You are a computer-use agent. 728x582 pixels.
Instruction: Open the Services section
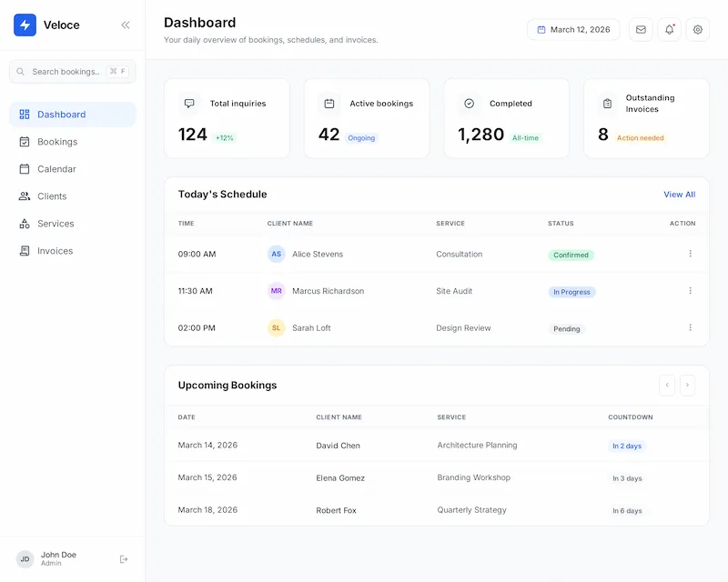(x=73, y=224)
